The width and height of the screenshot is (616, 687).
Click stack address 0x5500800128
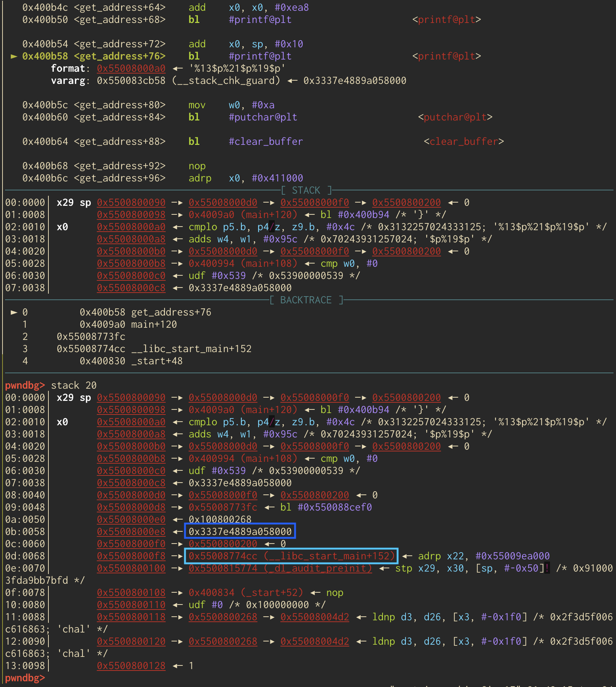pos(131,666)
